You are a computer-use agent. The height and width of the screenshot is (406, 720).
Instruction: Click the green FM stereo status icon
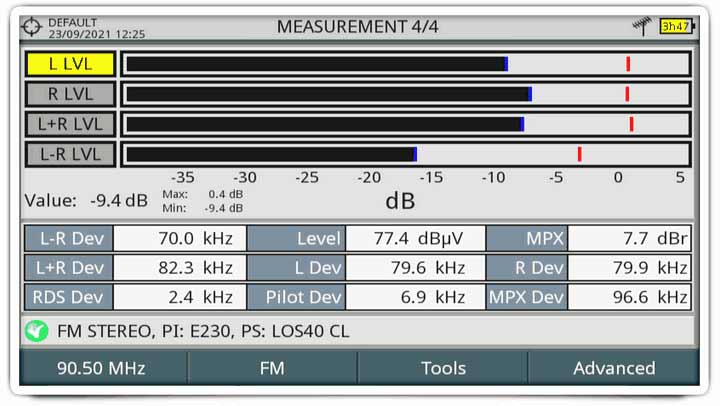coord(36,330)
